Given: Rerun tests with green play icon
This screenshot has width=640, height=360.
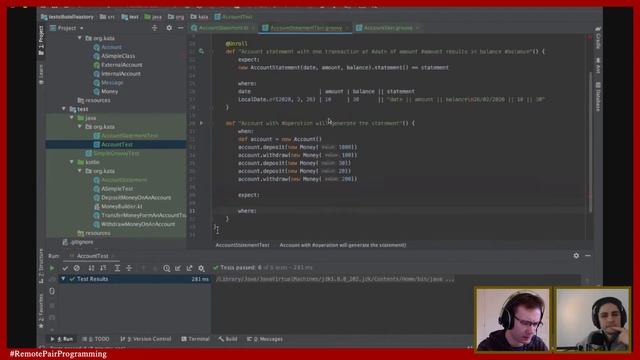Looking at the screenshot, I should 52,268.
